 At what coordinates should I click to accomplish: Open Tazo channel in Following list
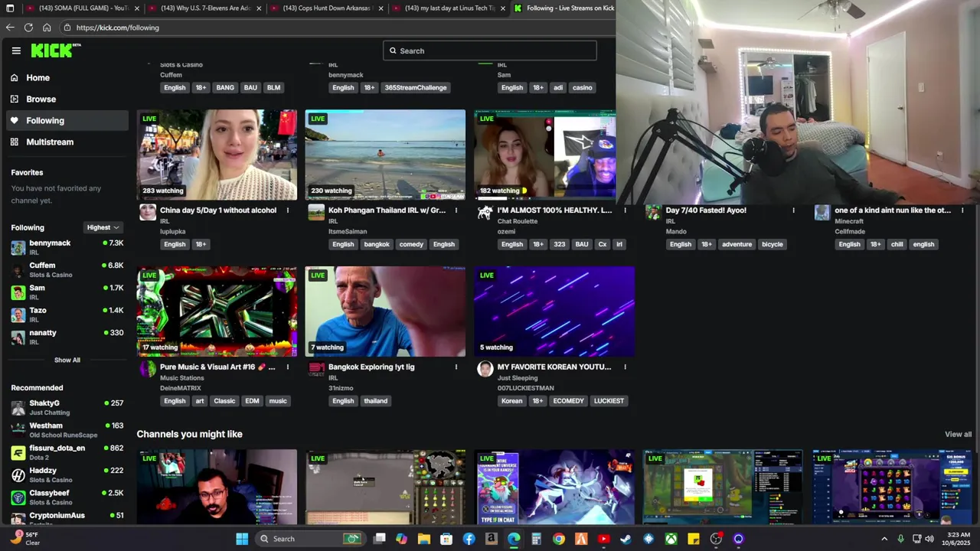(67, 315)
